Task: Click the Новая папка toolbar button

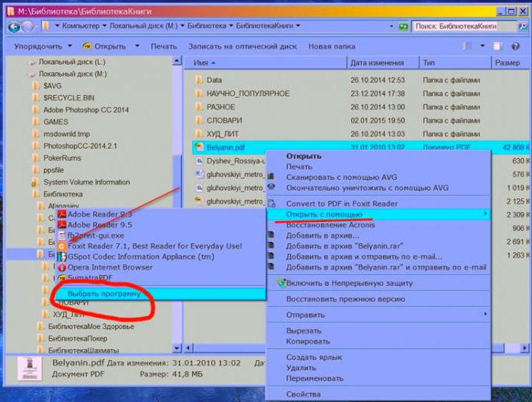Action: pos(333,46)
